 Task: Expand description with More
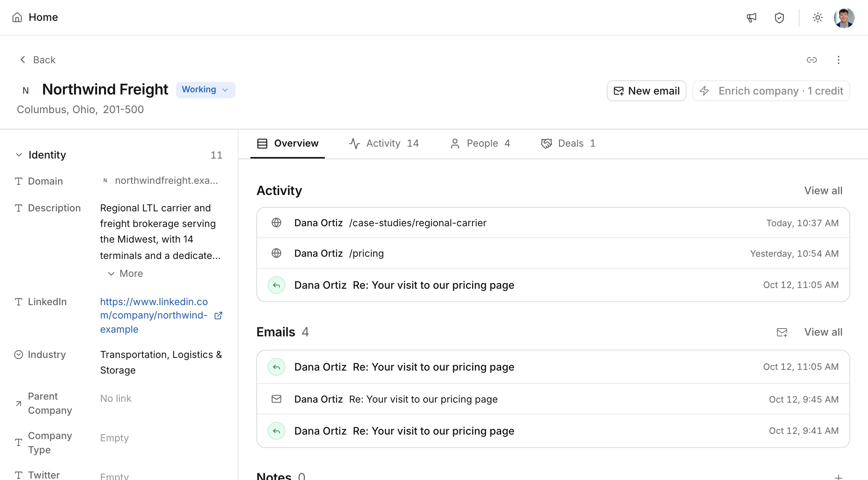pos(125,273)
